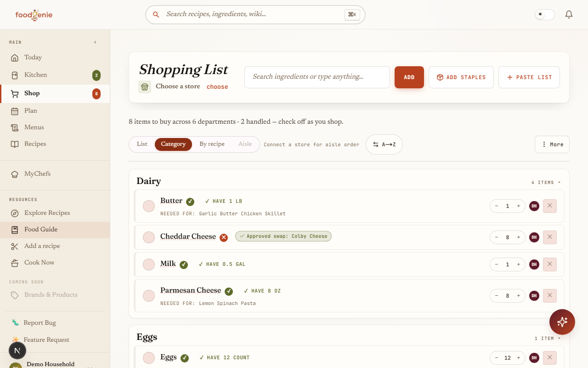Switch to By recipe view

[x=212, y=144]
